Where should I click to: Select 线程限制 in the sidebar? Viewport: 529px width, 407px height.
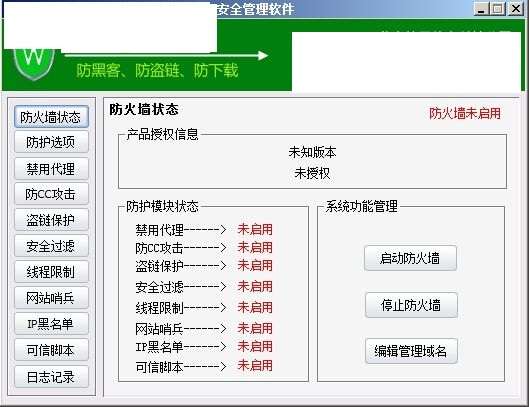tap(51, 272)
